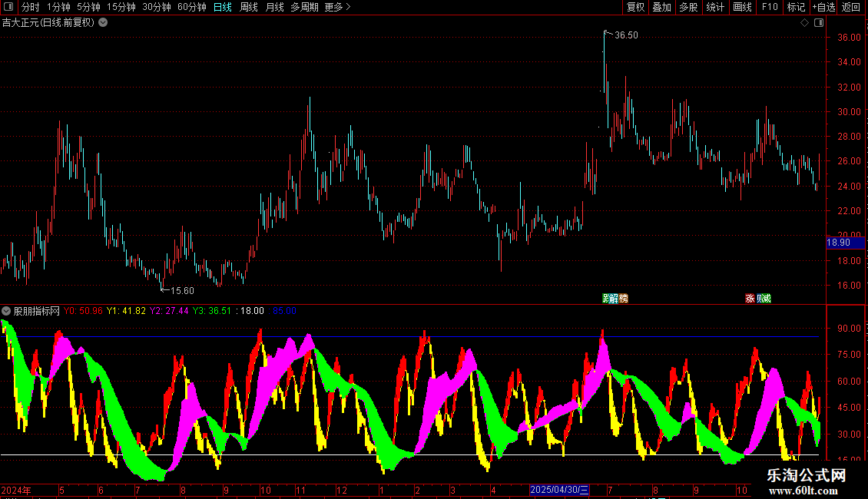This screenshot has width=868, height=499.
Task: Click the 2024年 label on time axis
Action: click(x=16, y=491)
